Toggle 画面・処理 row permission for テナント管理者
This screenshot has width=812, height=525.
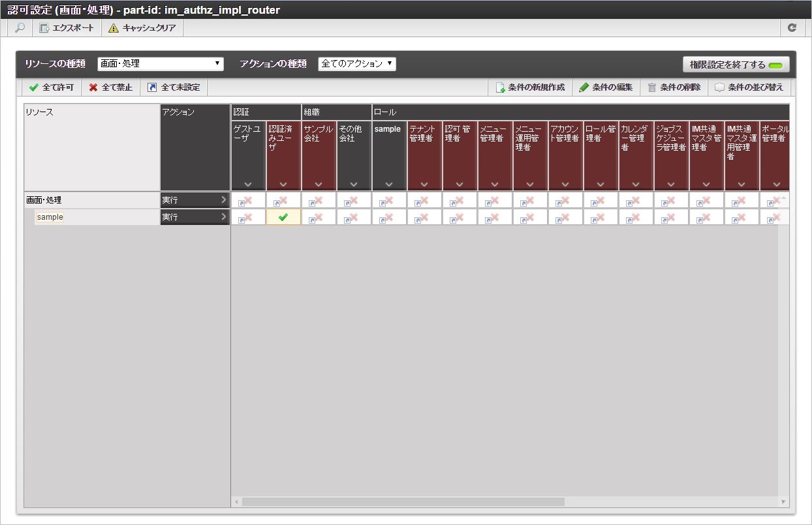tap(424, 200)
